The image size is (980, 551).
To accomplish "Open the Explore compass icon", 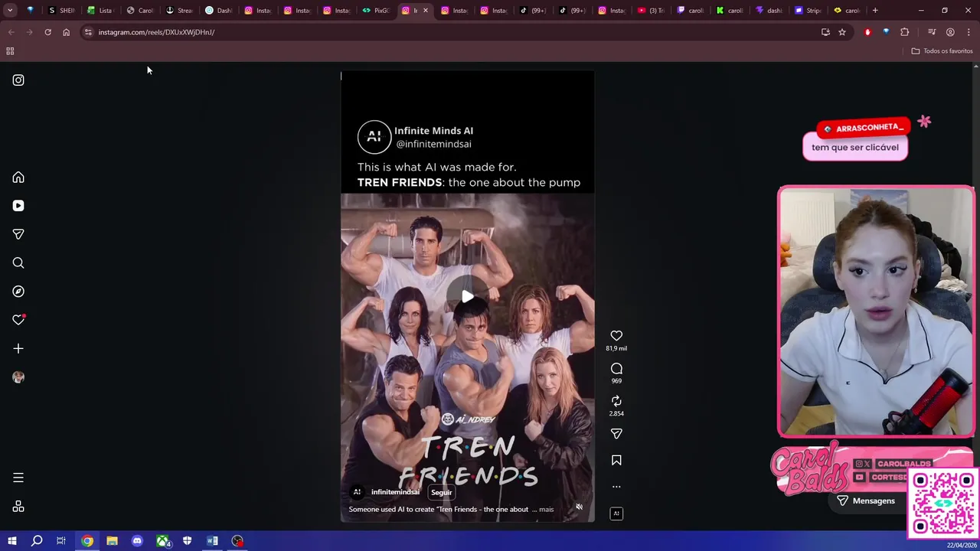I will pos(18,292).
